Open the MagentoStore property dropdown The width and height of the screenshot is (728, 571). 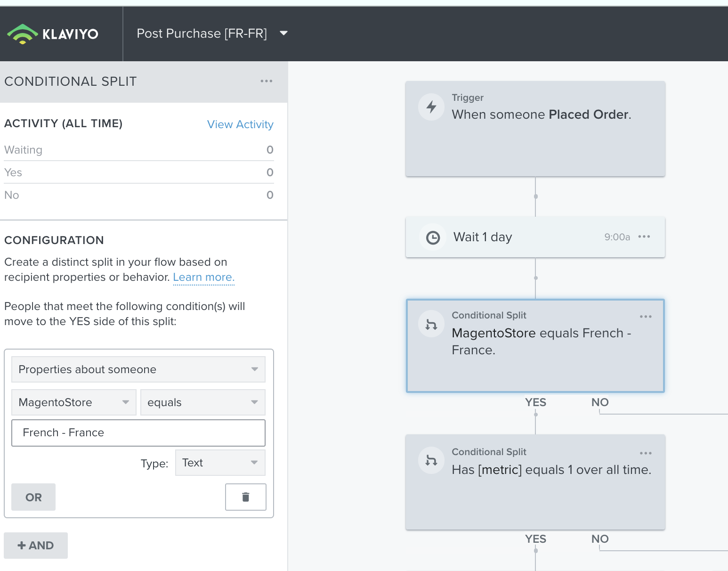click(74, 402)
